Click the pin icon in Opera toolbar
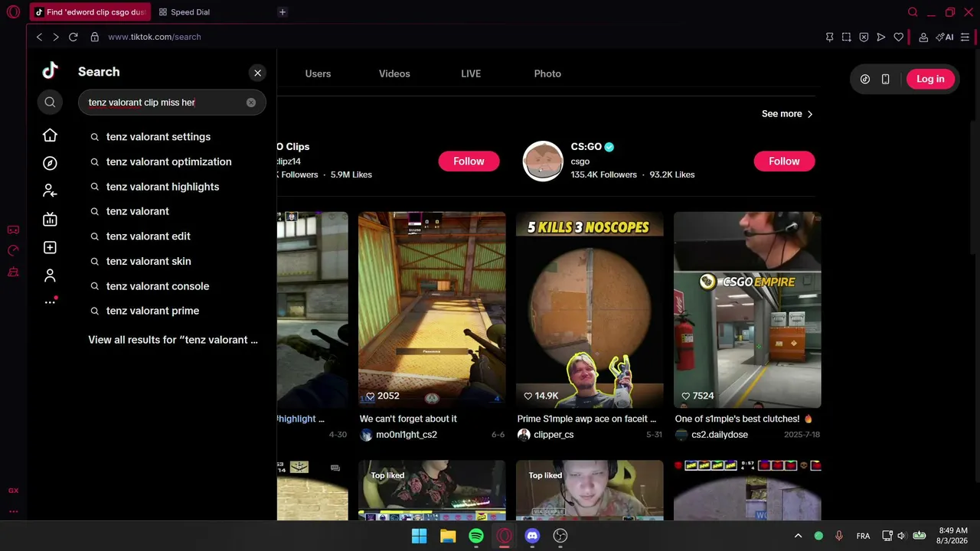Viewport: 980px width, 551px height. [829, 37]
